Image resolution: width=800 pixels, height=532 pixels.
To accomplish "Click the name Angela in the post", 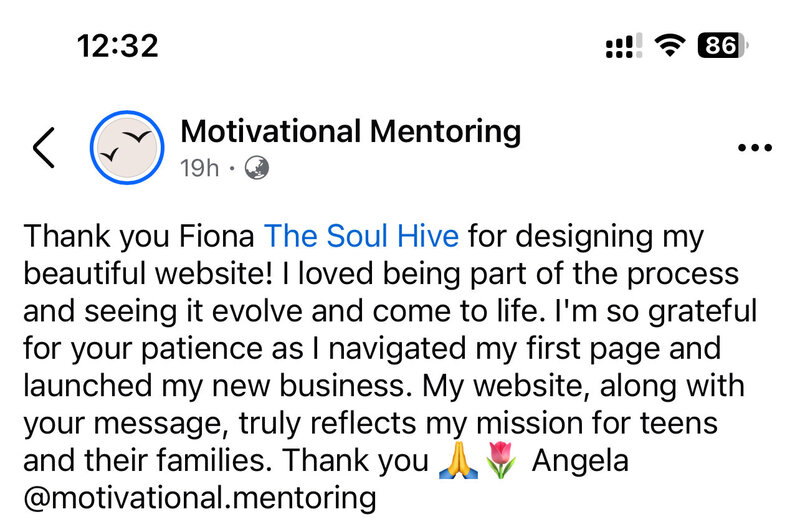I will (x=580, y=461).
